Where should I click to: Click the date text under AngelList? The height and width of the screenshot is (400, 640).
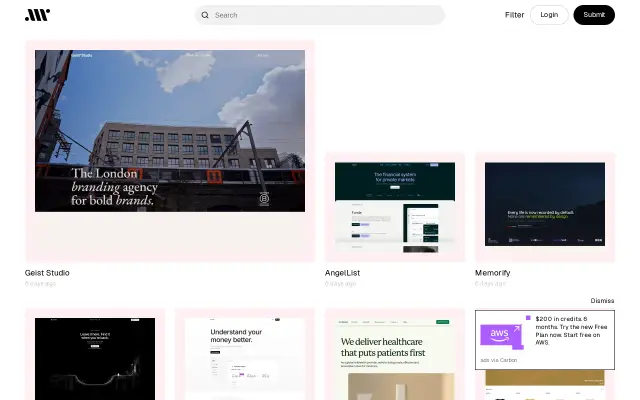[340, 284]
